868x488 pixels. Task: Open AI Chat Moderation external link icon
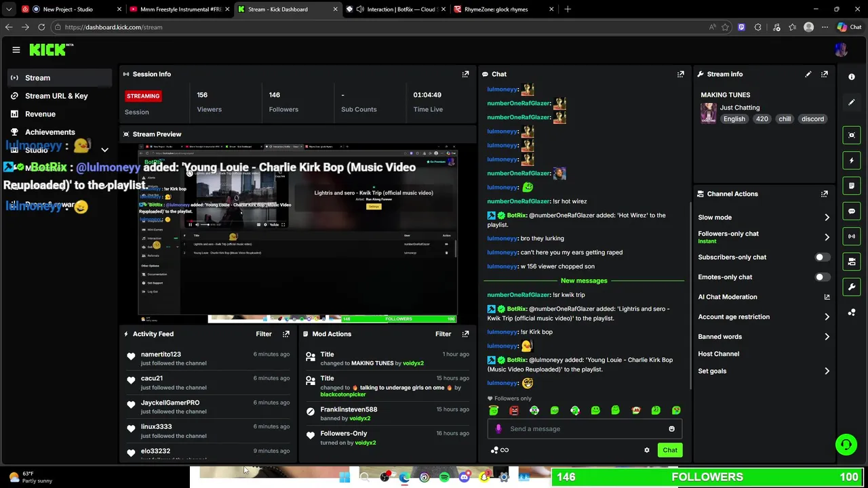point(827,297)
